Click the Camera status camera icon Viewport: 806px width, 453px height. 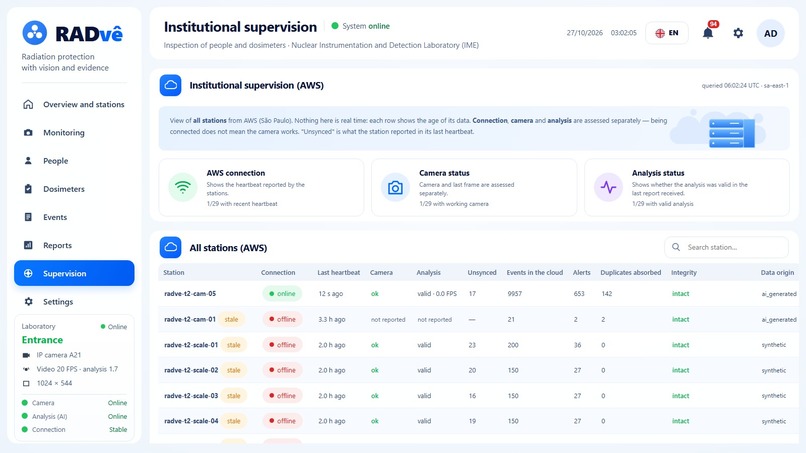(395, 188)
